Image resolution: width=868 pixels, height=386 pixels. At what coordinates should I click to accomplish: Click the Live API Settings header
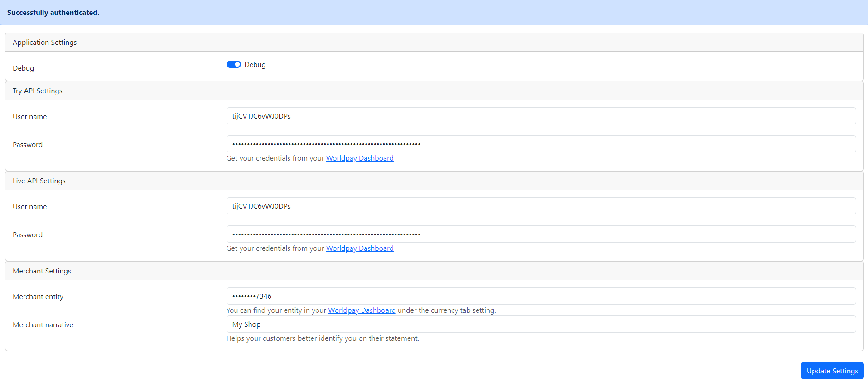pyautogui.click(x=39, y=181)
